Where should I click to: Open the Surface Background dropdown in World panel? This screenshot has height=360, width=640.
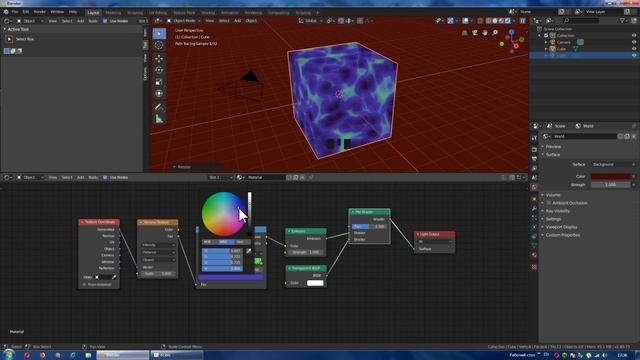tap(613, 164)
